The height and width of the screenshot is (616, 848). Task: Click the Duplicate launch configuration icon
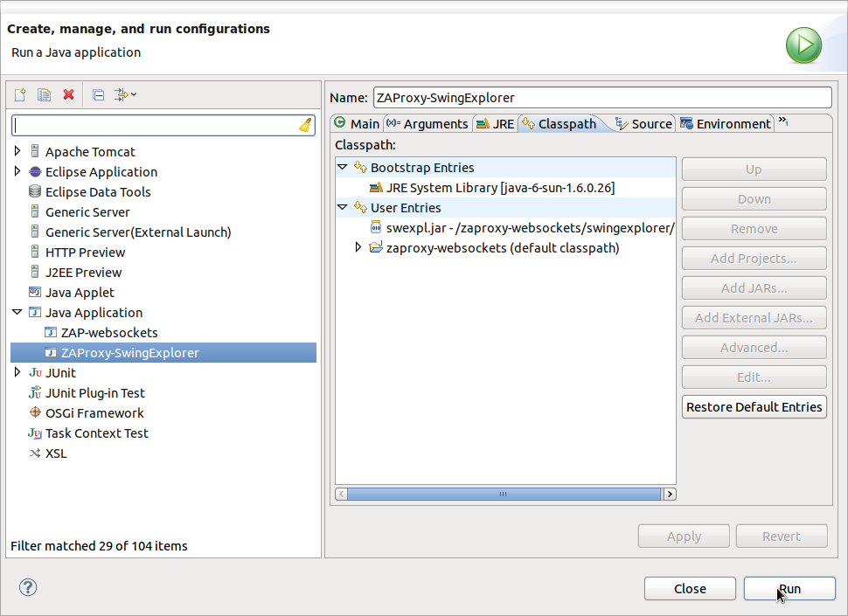click(44, 94)
